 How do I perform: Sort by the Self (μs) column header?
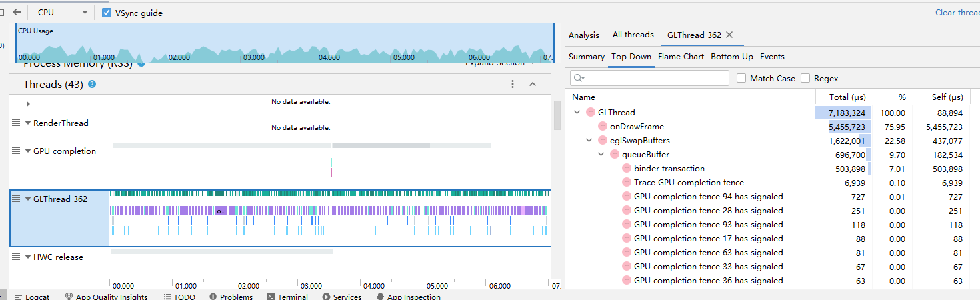[x=941, y=97]
